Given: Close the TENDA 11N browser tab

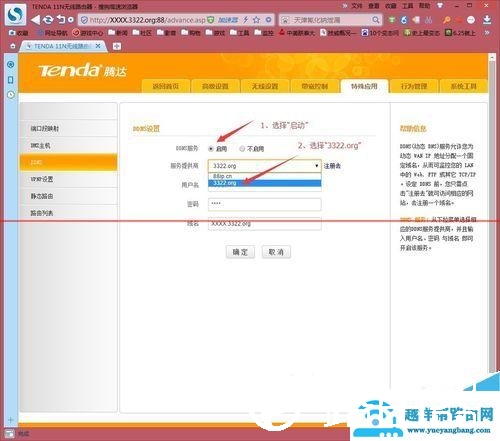Looking at the screenshot, I should point(98,46).
